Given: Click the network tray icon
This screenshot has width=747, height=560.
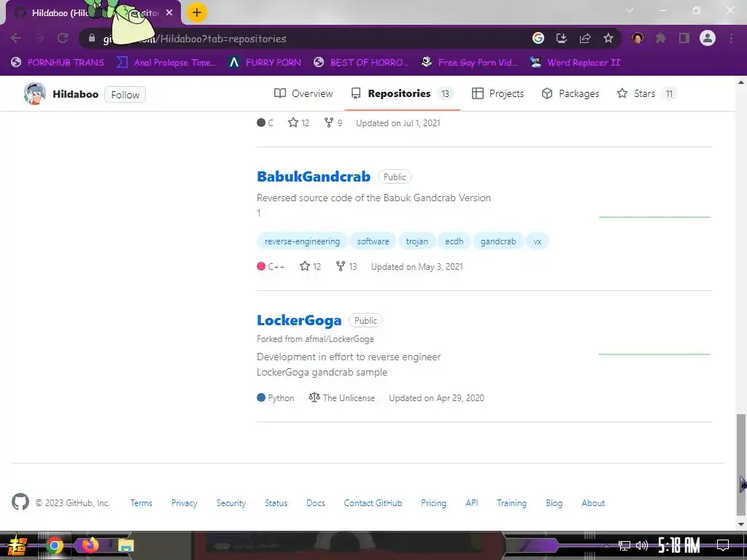Looking at the screenshot, I should tap(624, 545).
